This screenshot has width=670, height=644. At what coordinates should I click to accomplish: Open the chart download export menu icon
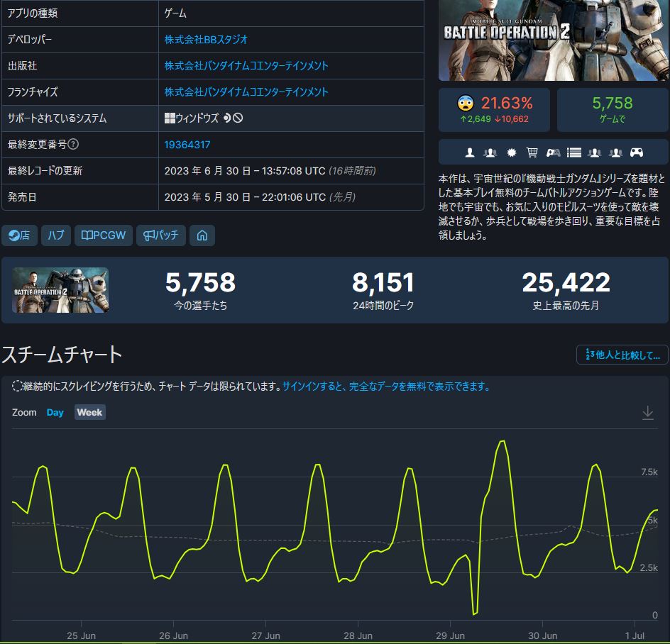[x=647, y=413]
